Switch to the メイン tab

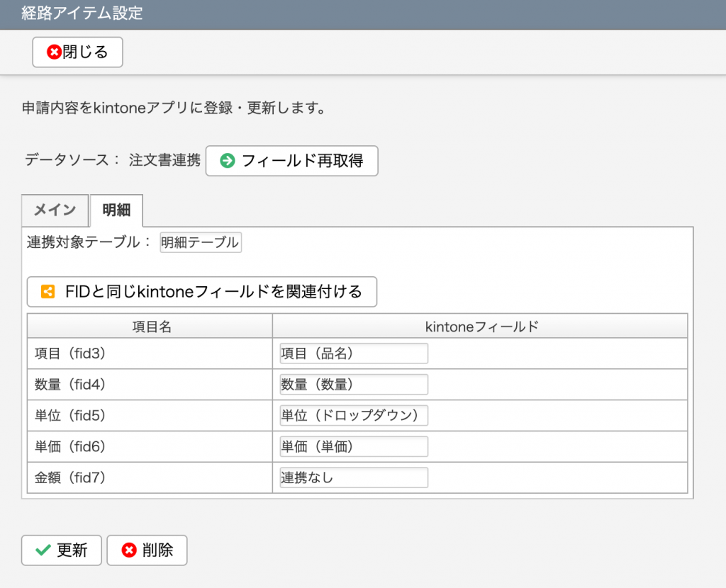(x=55, y=210)
